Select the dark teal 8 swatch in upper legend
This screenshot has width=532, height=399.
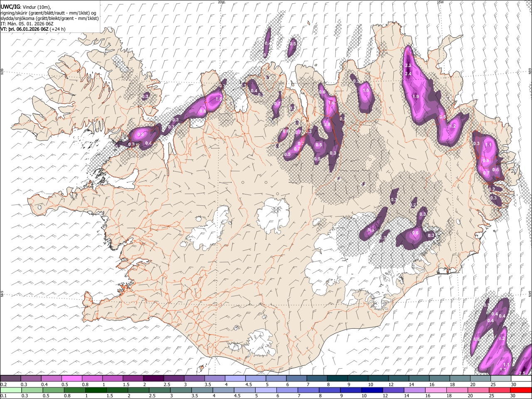[x=337, y=378]
